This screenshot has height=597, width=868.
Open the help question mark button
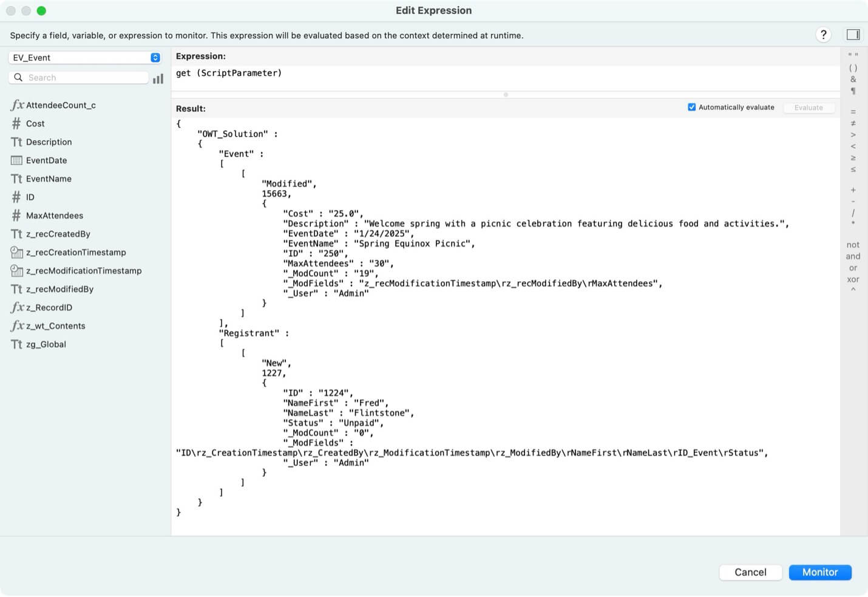tap(823, 35)
